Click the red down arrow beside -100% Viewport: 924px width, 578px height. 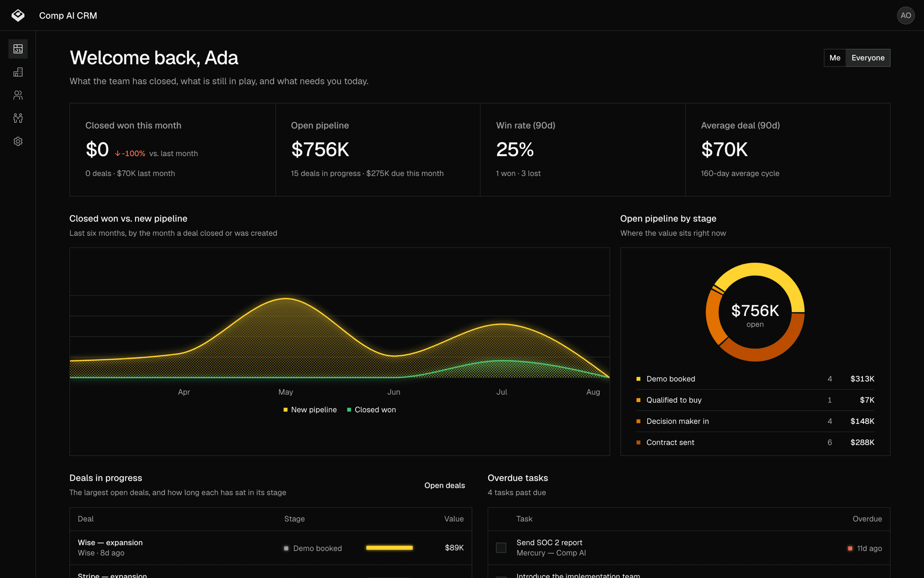(x=118, y=154)
